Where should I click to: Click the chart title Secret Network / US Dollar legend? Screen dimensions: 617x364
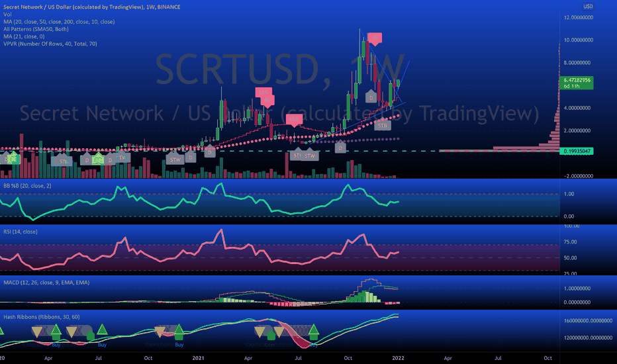click(91, 7)
